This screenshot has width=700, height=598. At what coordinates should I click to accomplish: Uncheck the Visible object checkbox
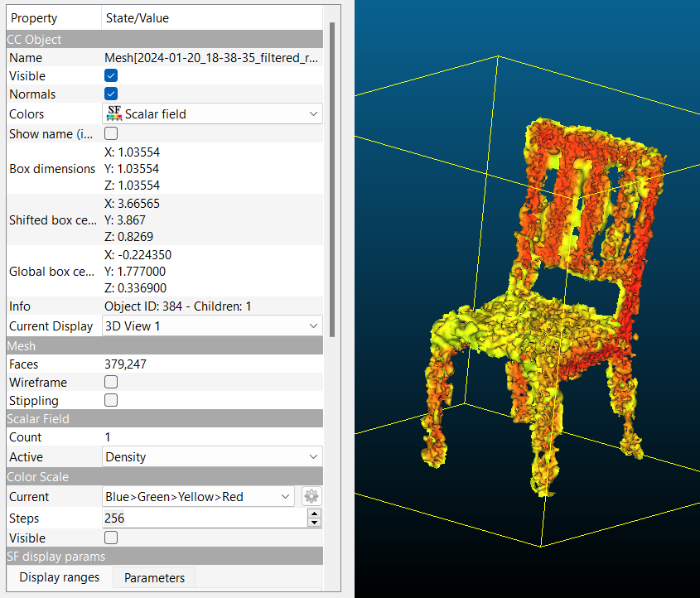click(111, 75)
